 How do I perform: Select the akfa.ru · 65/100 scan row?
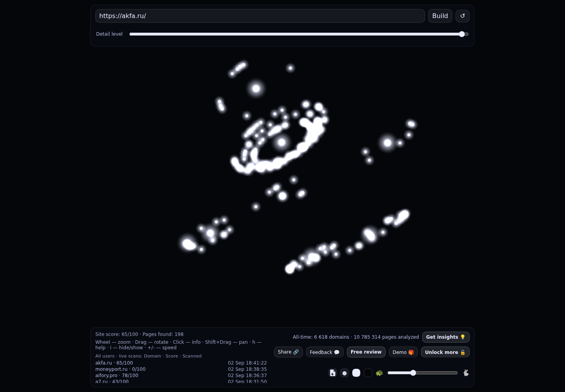pos(181,363)
